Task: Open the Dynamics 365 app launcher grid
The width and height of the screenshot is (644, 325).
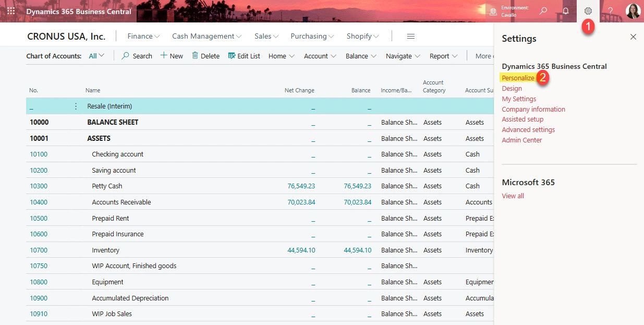Action: point(11,11)
